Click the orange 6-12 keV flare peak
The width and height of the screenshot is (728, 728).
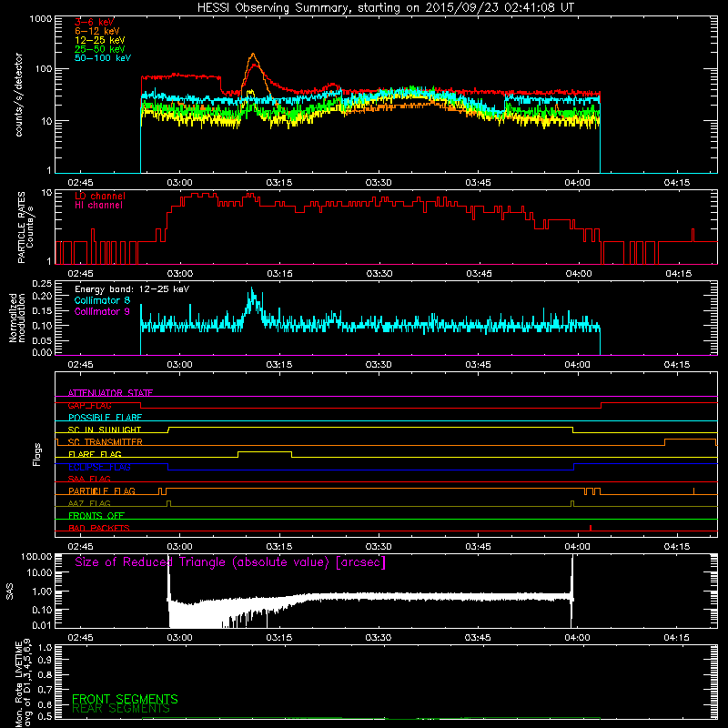(x=253, y=55)
